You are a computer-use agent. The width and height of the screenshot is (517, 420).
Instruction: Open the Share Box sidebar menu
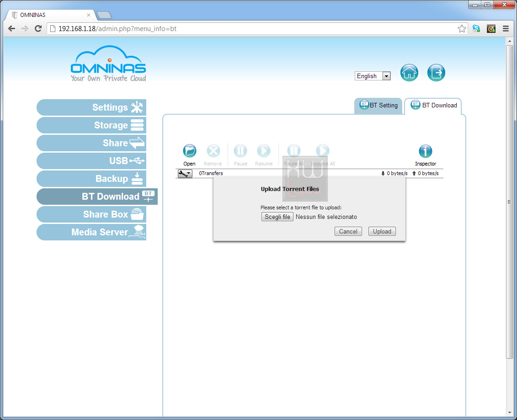click(x=91, y=214)
